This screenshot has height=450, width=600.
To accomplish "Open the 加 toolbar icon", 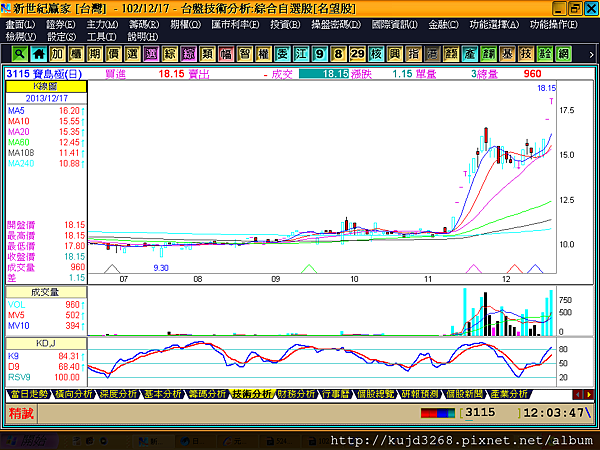I will pyautogui.click(x=57, y=54).
